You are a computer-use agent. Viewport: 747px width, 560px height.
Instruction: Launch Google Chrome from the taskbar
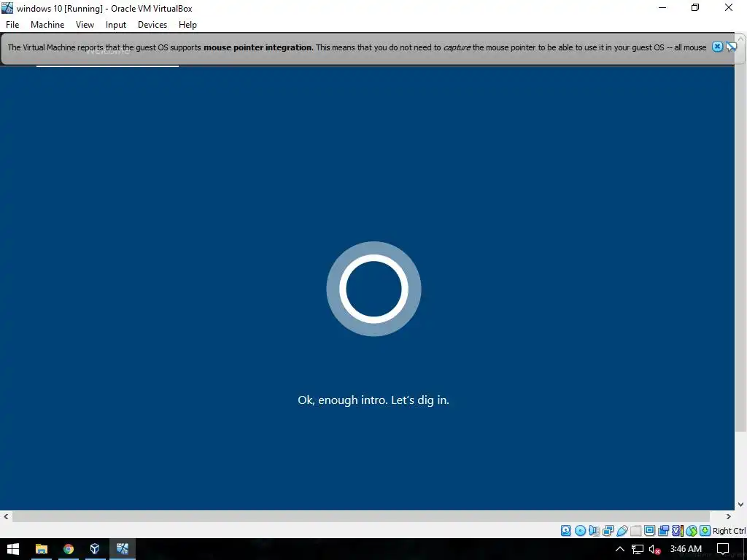(x=69, y=549)
